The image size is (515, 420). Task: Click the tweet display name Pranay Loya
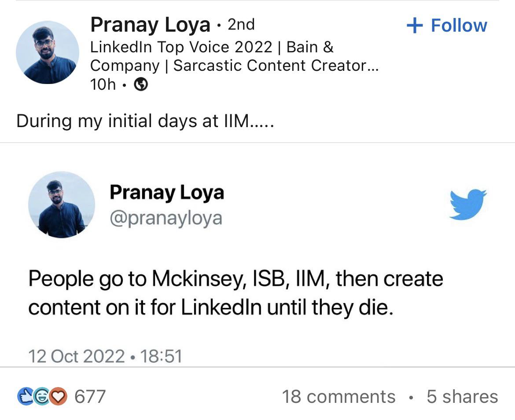pyautogui.click(x=166, y=192)
